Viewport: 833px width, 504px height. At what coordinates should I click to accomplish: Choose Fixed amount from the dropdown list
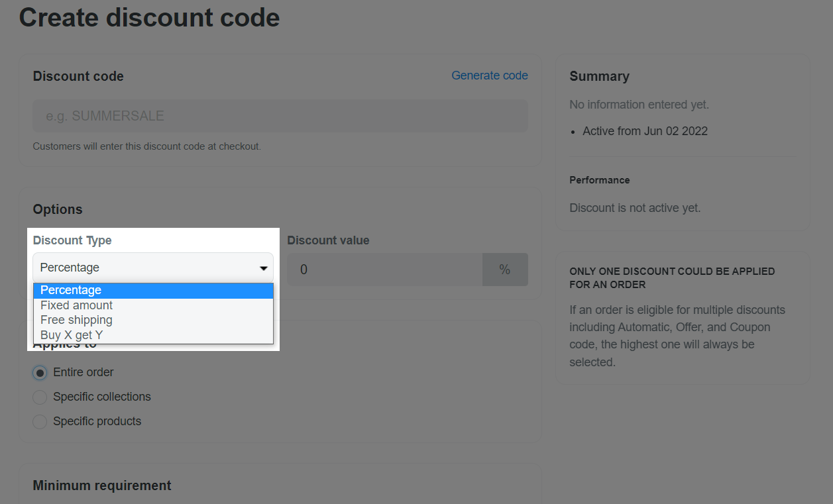pyautogui.click(x=153, y=305)
